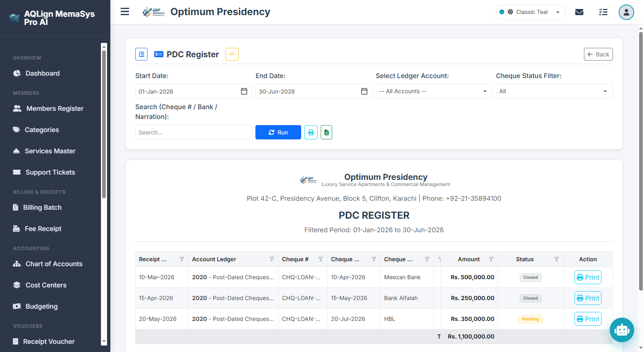Image resolution: width=644 pixels, height=352 pixels.
Task: Run the PDC register report
Action: [x=278, y=132]
